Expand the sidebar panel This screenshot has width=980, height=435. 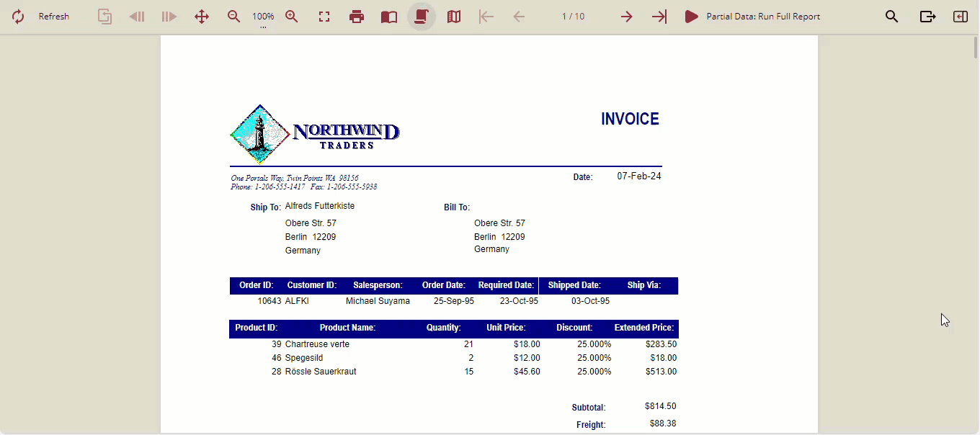pyautogui.click(x=961, y=17)
